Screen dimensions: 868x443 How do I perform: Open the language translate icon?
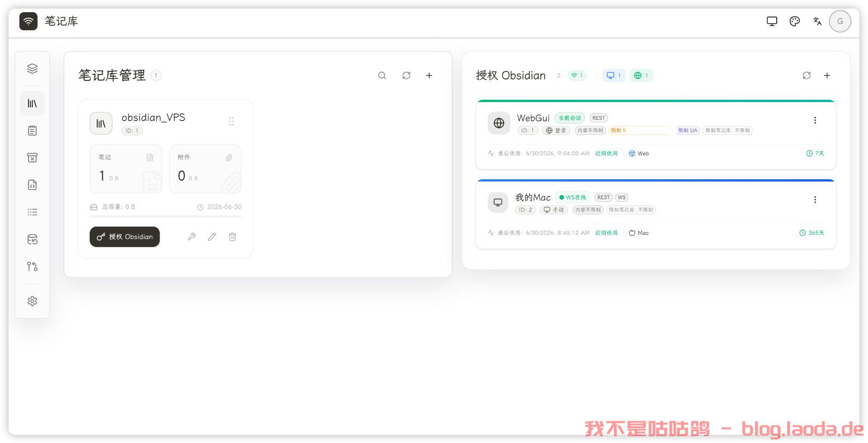click(817, 21)
